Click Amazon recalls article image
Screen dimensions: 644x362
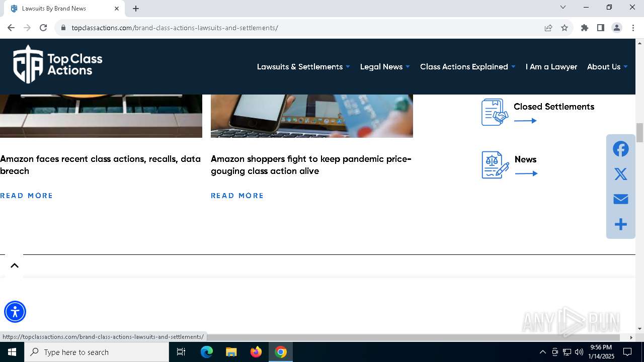(101, 116)
